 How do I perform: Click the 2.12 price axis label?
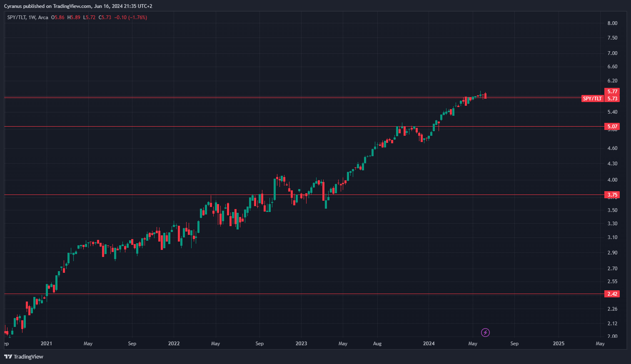(x=612, y=324)
